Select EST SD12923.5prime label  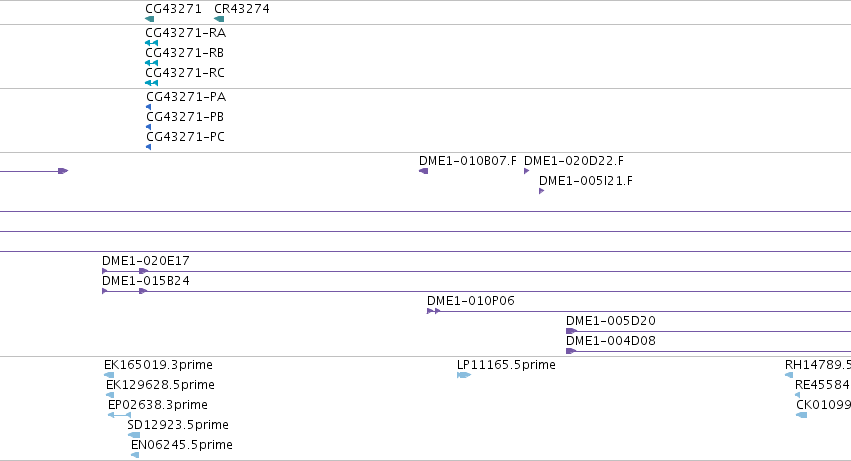pyautogui.click(x=178, y=425)
